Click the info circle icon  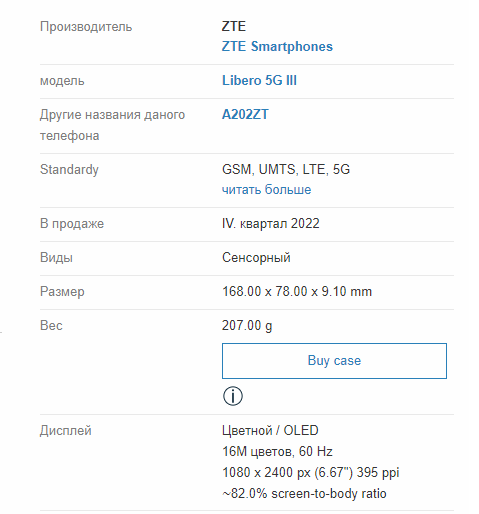pyautogui.click(x=233, y=396)
